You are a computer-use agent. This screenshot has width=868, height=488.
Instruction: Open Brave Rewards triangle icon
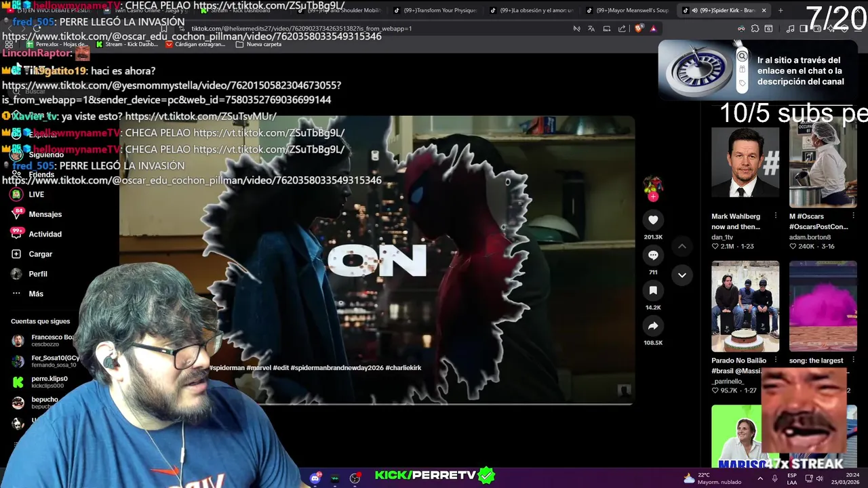(x=653, y=28)
